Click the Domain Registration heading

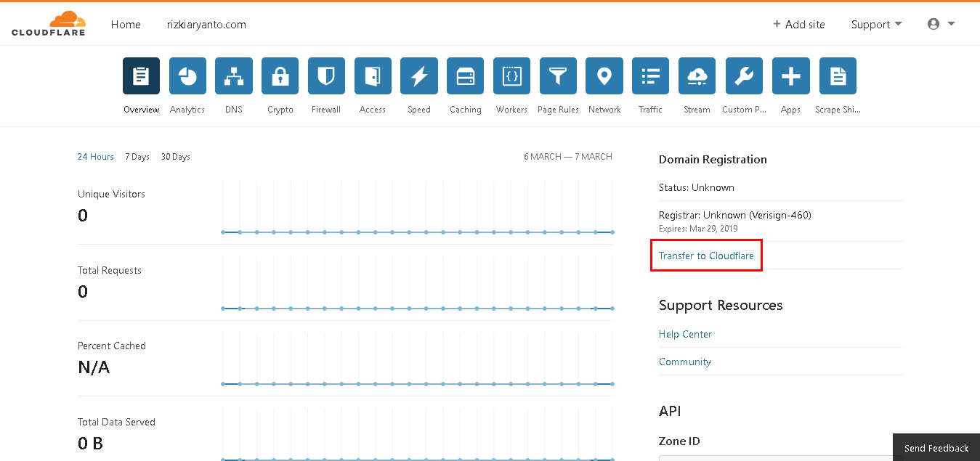(713, 160)
